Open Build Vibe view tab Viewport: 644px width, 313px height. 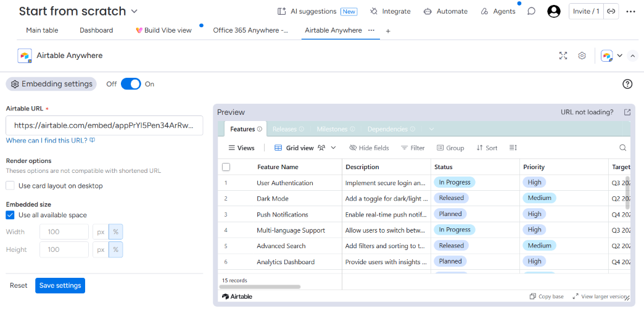click(x=164, y=30)
